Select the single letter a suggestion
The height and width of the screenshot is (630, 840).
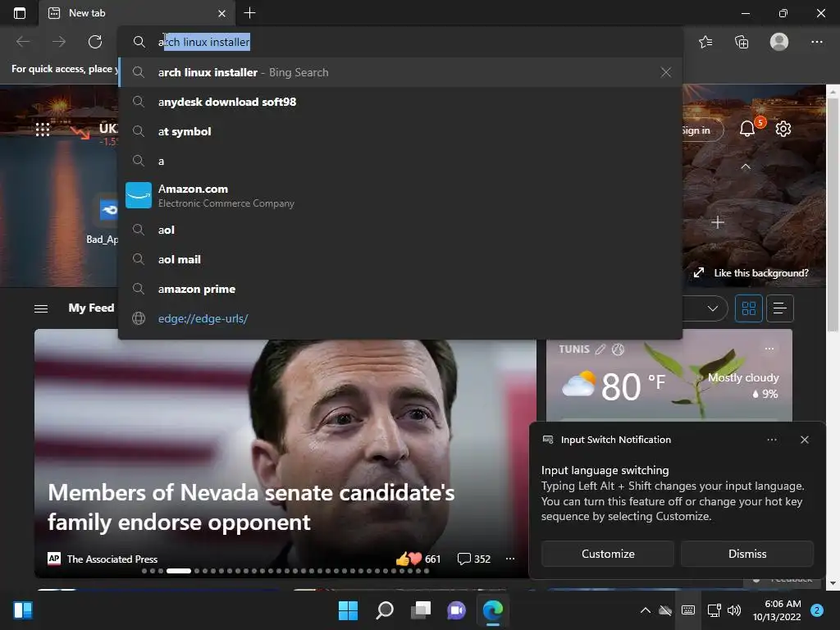point(399,161)
